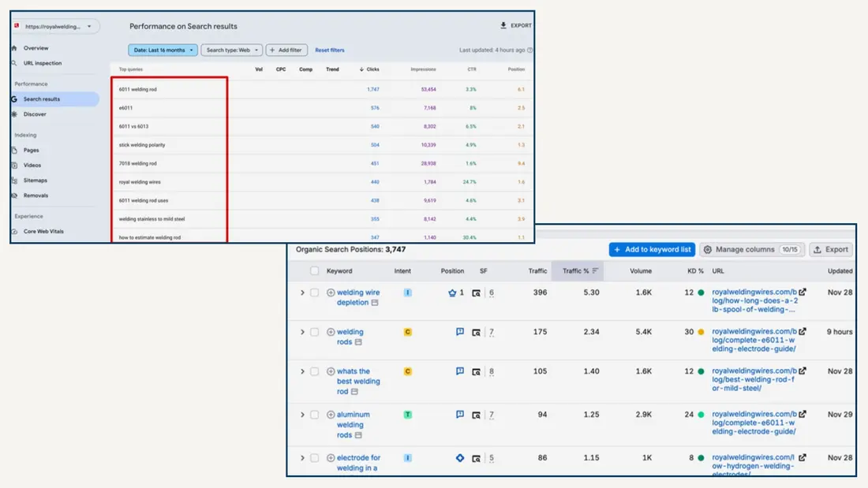868x488 pixels.
Task: Tick checkbox for welding rods row
Action: 314,332
